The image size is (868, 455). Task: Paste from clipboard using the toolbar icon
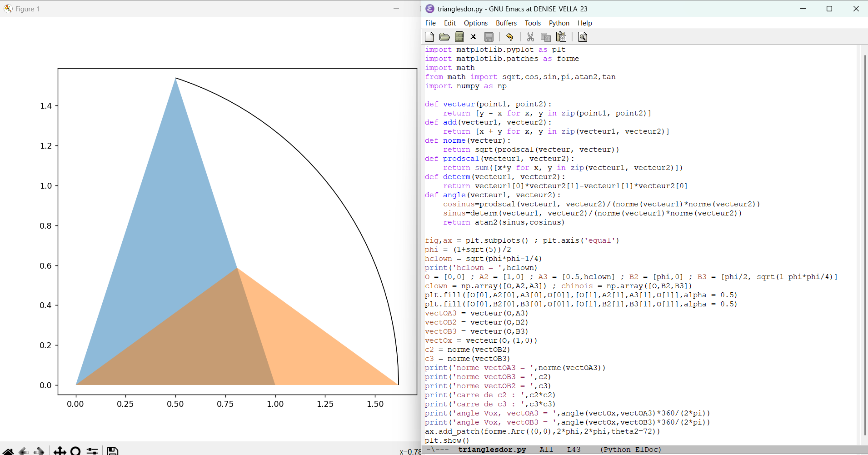561,37
